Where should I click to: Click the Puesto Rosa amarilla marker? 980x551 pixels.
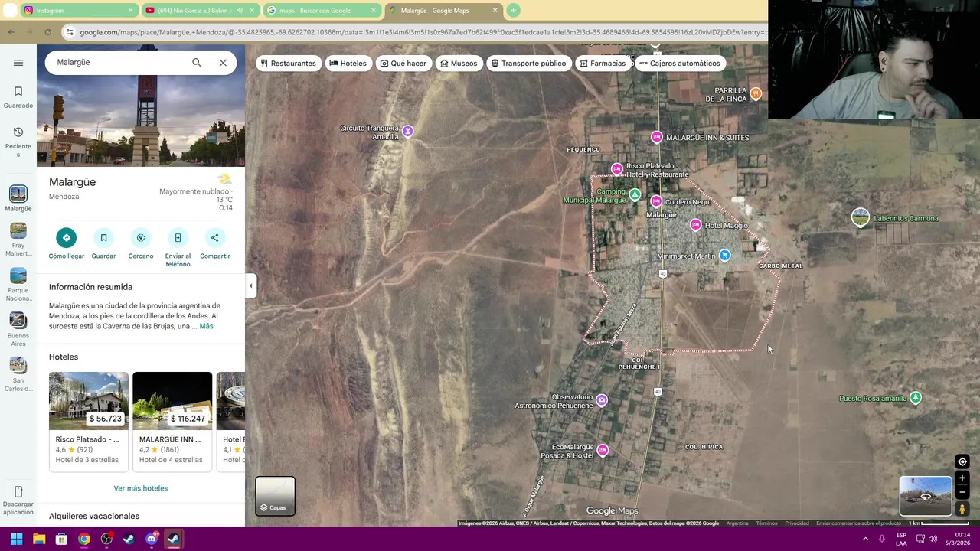click(x=916, y=398)
